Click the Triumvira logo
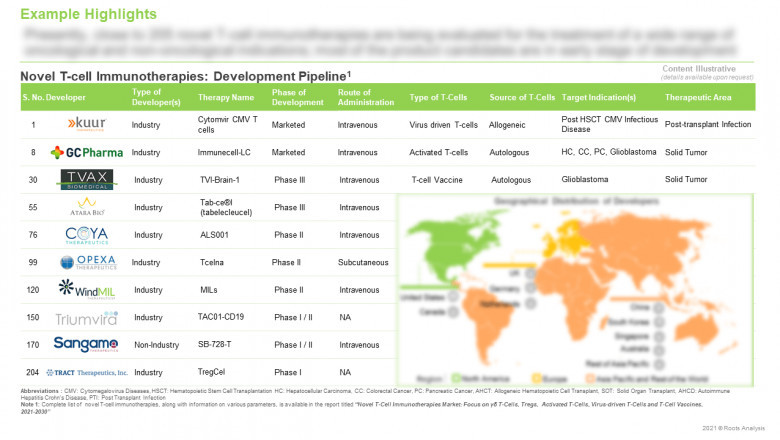This screenshot has width=780, height=440. 84,317
